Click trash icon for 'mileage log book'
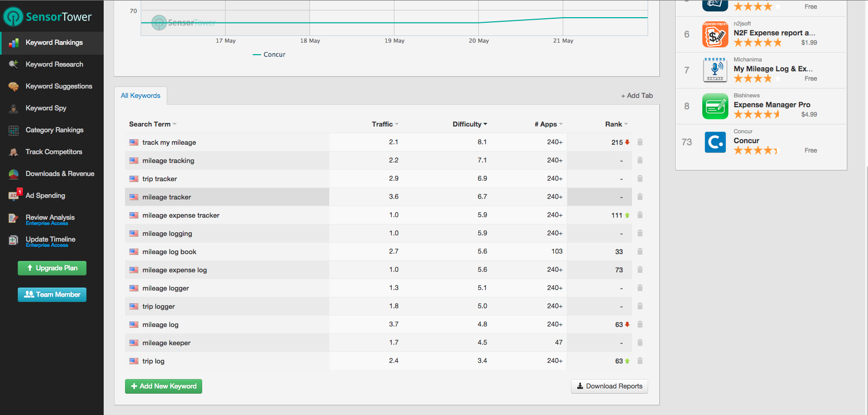 pos(640,251)
